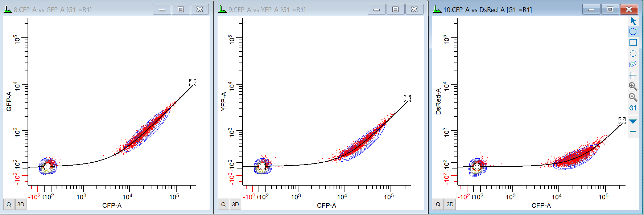Maximize the CFP-A vs YFP-A window
The width and height of the screenshot is (644, 215).
(395, 9)
